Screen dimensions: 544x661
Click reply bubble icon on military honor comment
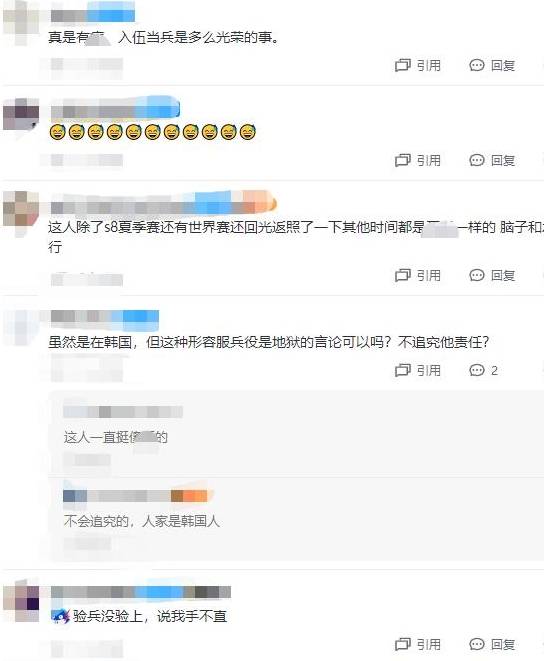477,65
